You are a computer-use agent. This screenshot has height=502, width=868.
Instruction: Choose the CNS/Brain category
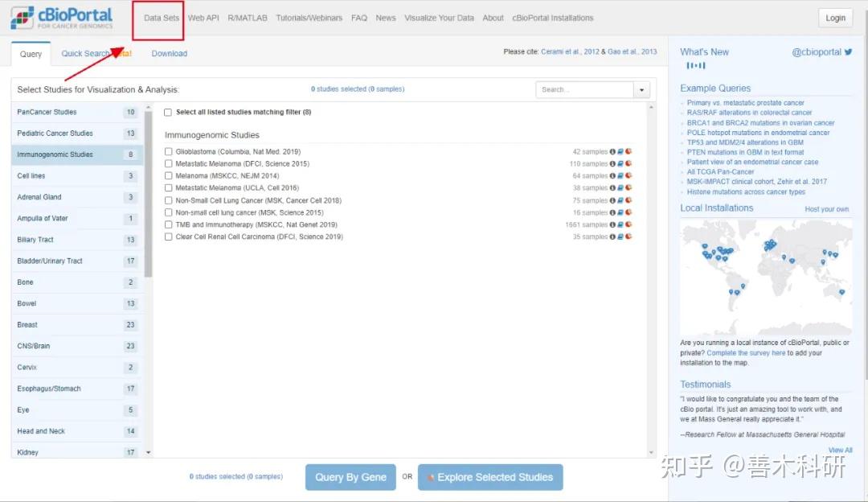(x=77, y=346)
